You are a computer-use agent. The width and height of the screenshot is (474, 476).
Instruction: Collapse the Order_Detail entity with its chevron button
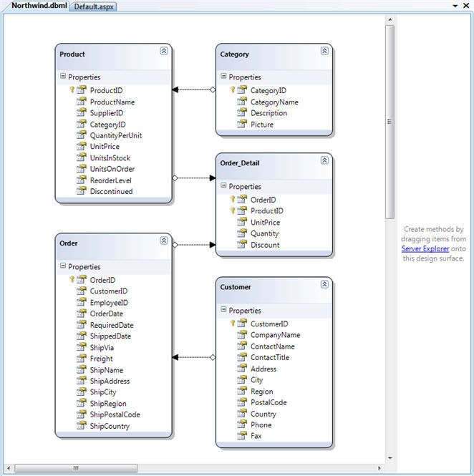click(x=324, y=160)
